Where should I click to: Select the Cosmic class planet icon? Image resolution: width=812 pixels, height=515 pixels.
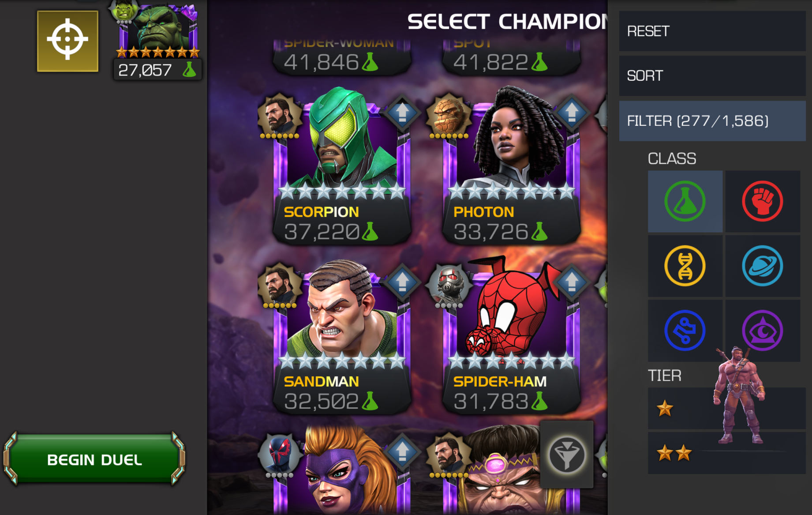pyautogui.click(x=763, y=266)
